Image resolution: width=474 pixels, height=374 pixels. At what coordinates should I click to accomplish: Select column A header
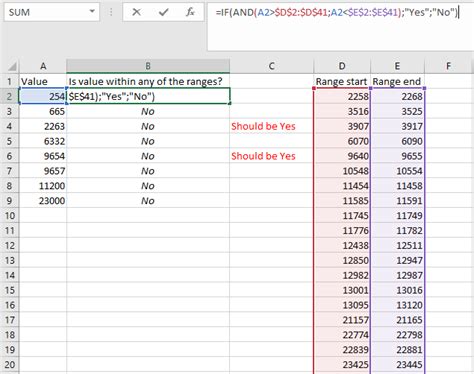coord(43,66)
